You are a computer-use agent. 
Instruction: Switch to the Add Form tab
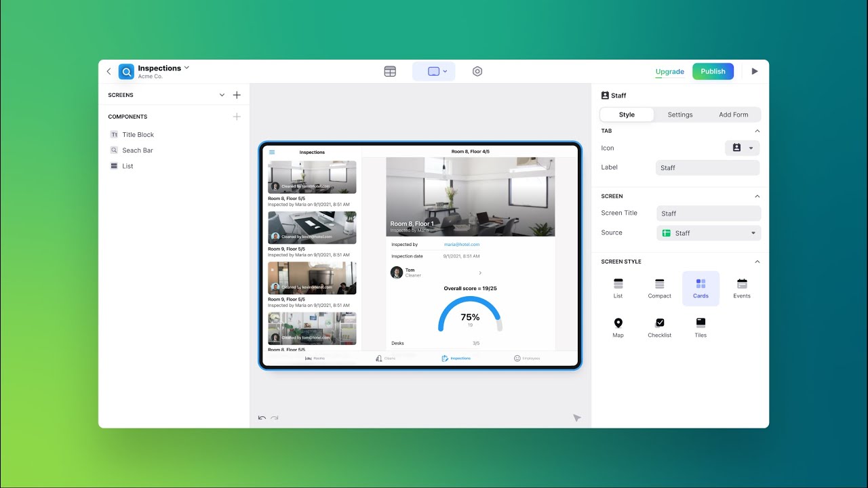[x=734, y=115]
